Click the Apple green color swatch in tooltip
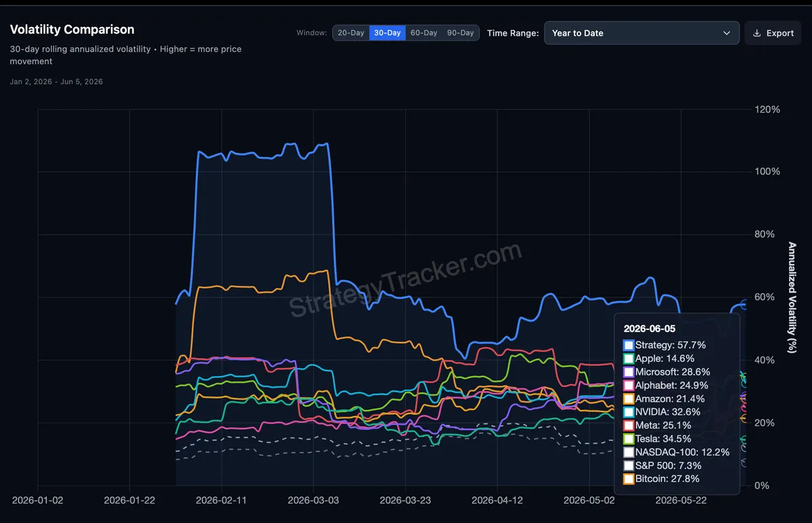812x523 pixels. click(x=629, y=359)
